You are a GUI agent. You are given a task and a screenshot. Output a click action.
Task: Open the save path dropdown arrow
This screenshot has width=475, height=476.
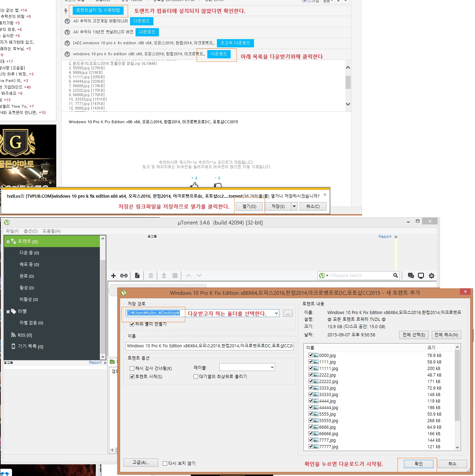(x=276, y=313)
